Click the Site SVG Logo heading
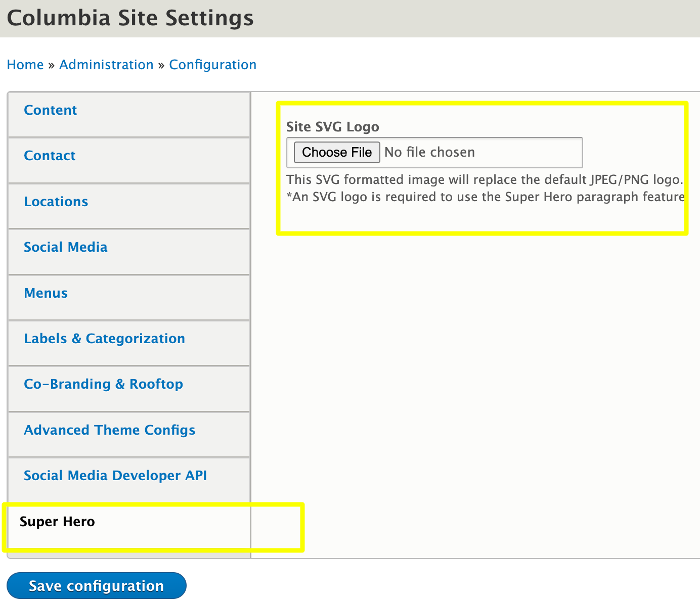The height and width of the screenshot is (604, 700). click(x=332, y=127)
